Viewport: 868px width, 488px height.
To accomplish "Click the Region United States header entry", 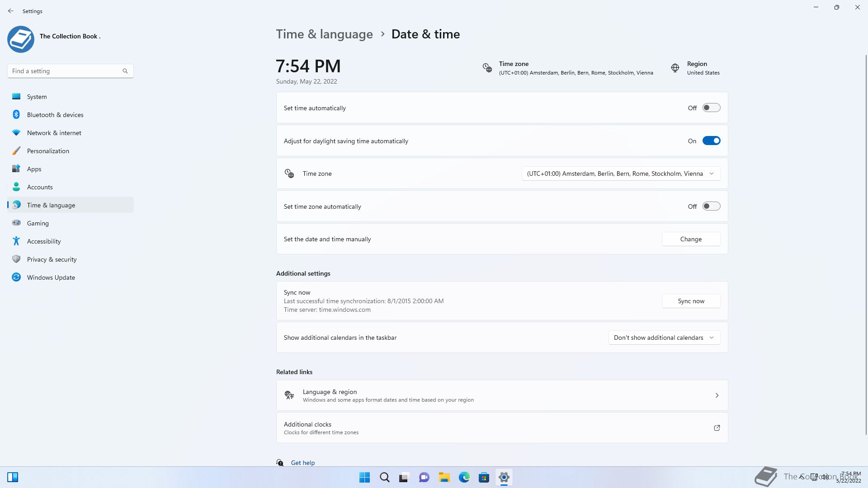I will tap(695, 68).
